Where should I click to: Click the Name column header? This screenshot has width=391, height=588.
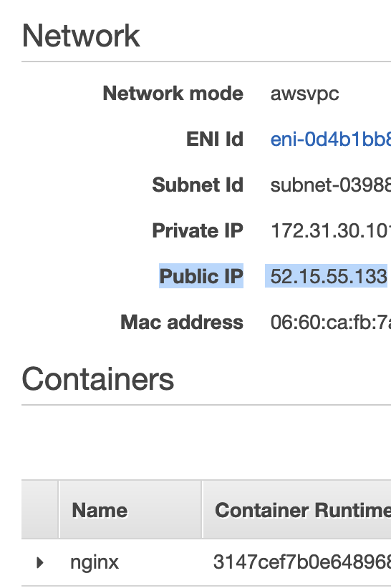pos(100,510)
